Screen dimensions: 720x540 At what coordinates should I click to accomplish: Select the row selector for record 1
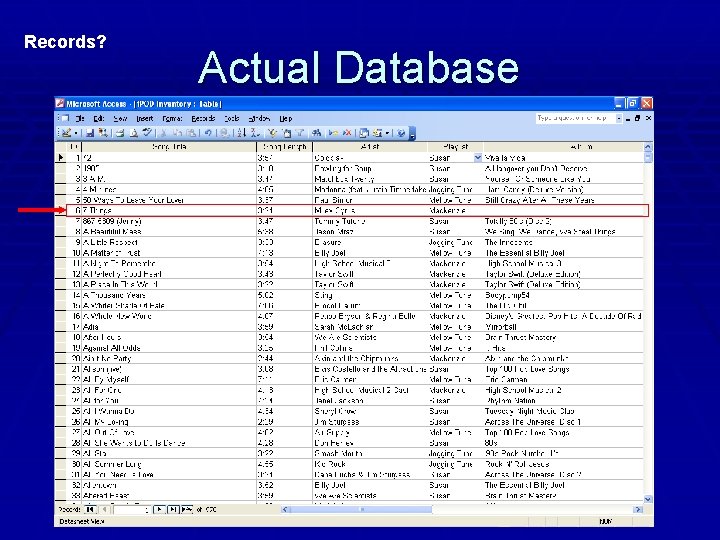pyautogui.click(x=61, y=158)
